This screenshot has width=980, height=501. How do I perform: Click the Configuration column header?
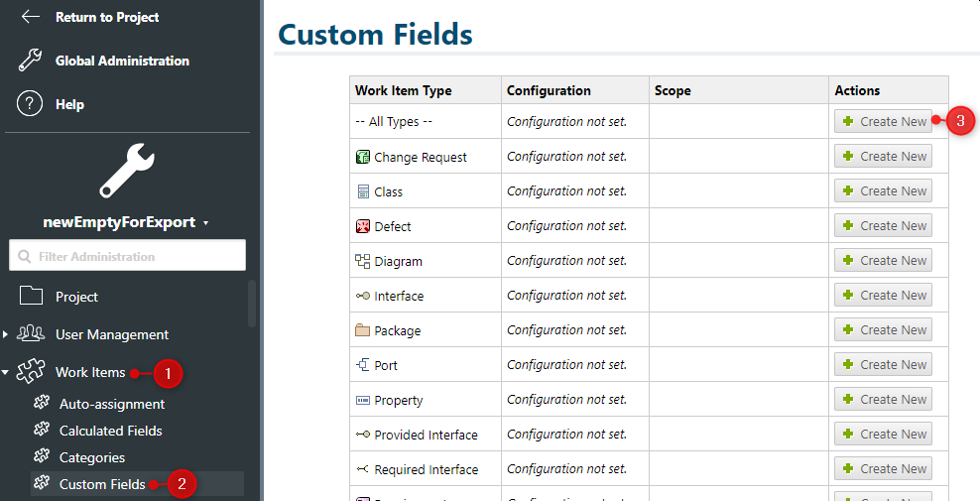(x=575, y=90)
